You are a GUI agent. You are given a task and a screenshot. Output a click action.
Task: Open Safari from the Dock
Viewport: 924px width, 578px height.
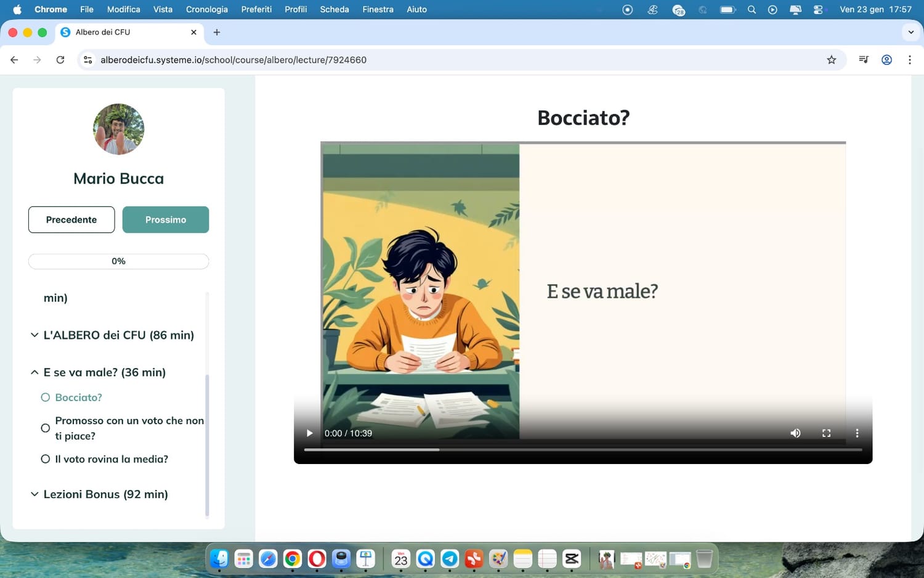268,559
